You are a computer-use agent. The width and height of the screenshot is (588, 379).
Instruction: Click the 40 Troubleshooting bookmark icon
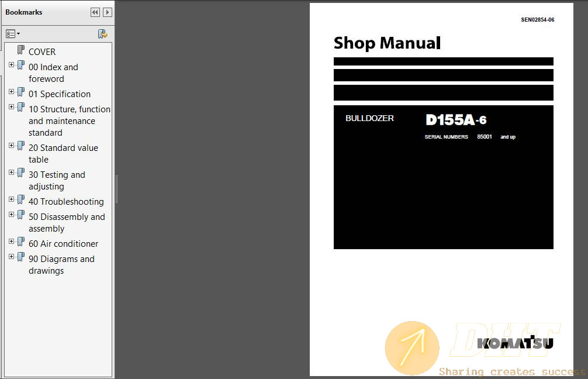pos(21,200)
